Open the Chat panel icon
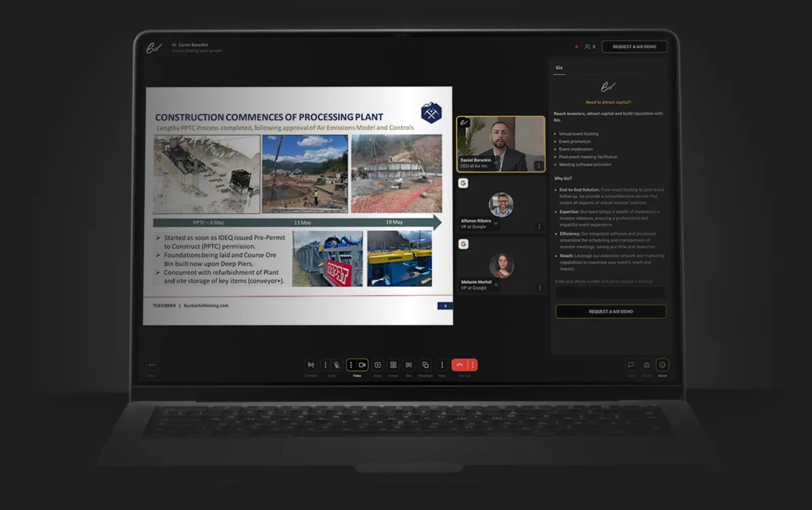Viewport: 812px width, 510px height. click(x=631, y=365)
